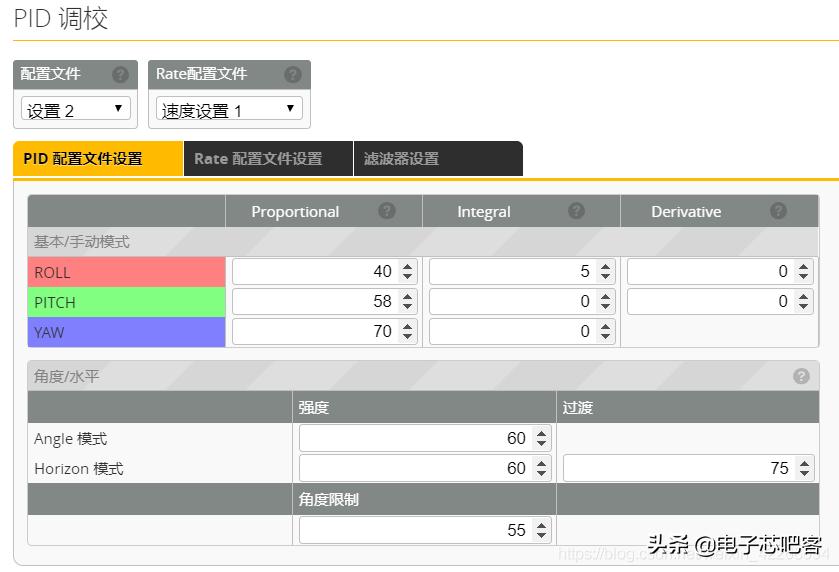The image size is (839, 572).
Task: Click Horizon 模式 强度 input showing 60
Action: (x=425, y=468)
